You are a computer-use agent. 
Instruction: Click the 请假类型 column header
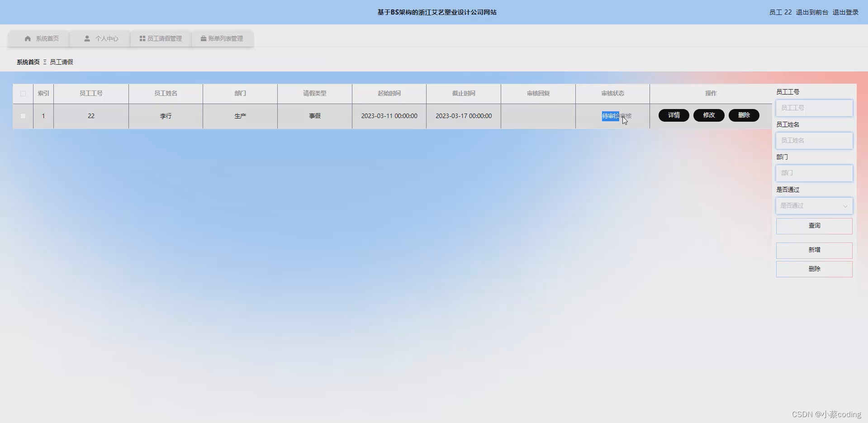(314, 93)
